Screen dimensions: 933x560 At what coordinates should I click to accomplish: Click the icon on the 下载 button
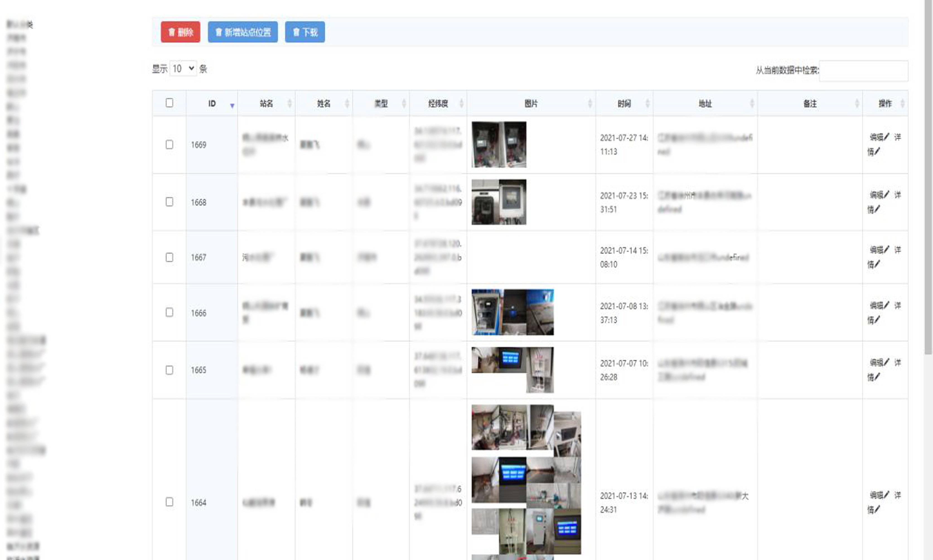pos(296,32)
